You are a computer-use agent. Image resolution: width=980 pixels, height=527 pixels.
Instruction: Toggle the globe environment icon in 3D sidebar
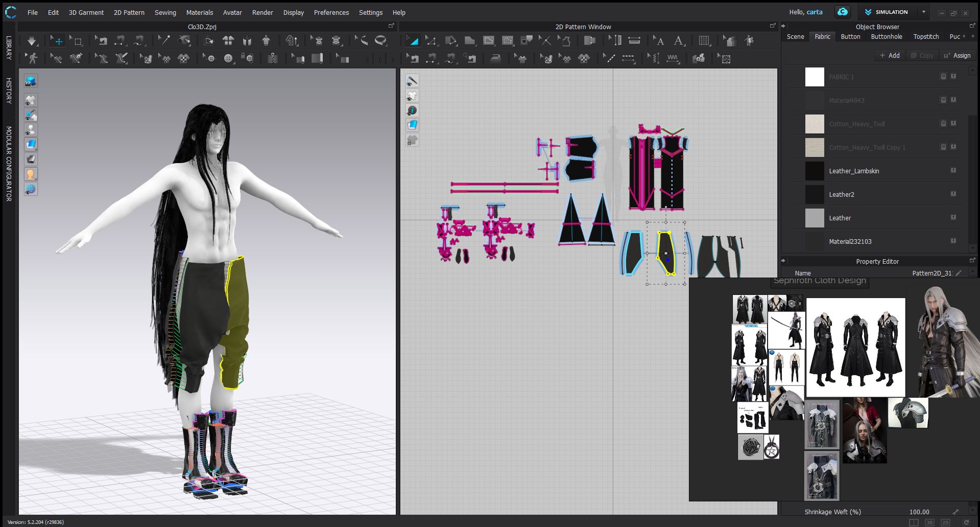pyautogui.click(x=31, y=189)
